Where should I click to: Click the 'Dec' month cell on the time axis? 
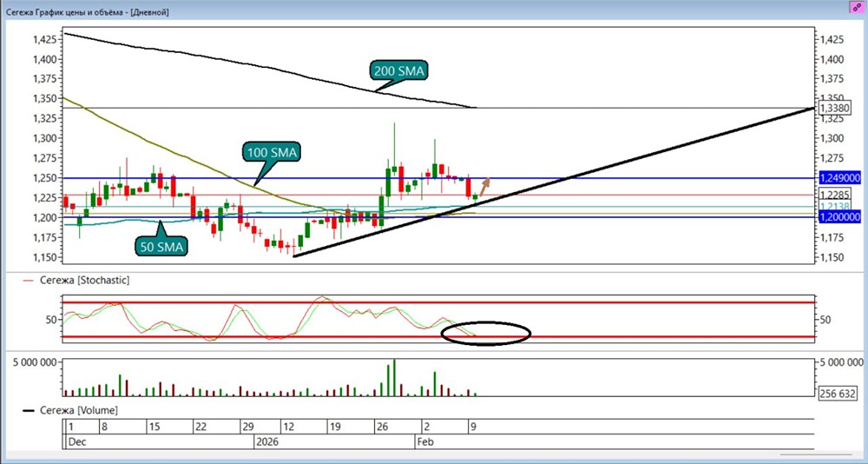click(x=160, y=441)
